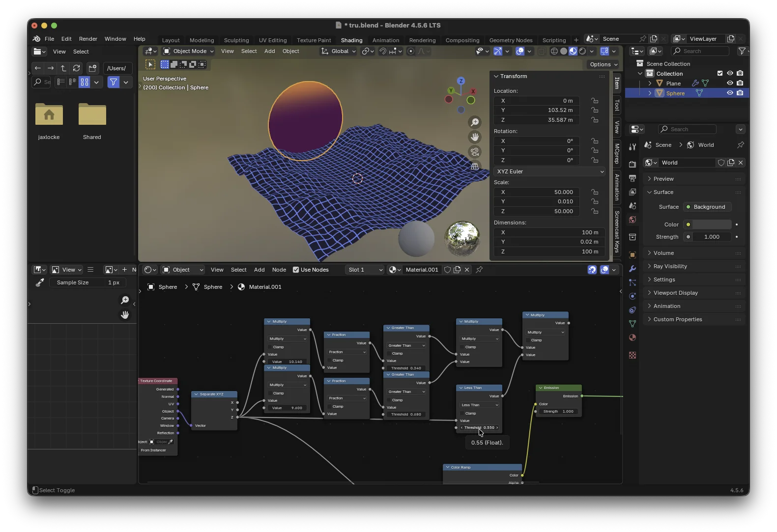Screen dimensions: 777x532
Task: Open the XYZ Euler rotation mode dropdown
Action: click(x=549, y=171)
